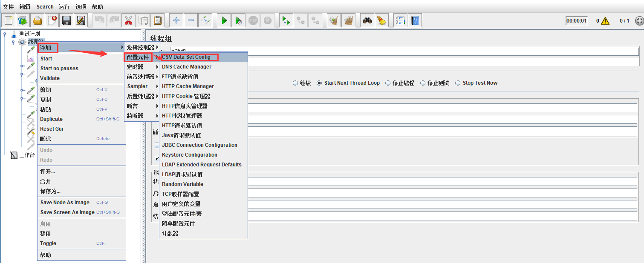The image size is (644, 263).
Task: Click the Help book toolbar icon
Action: click(415, 20)
